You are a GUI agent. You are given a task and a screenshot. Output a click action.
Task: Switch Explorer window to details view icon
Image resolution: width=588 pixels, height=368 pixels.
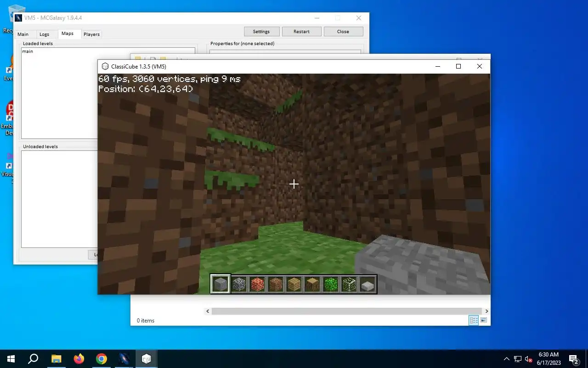click(474, 320)
